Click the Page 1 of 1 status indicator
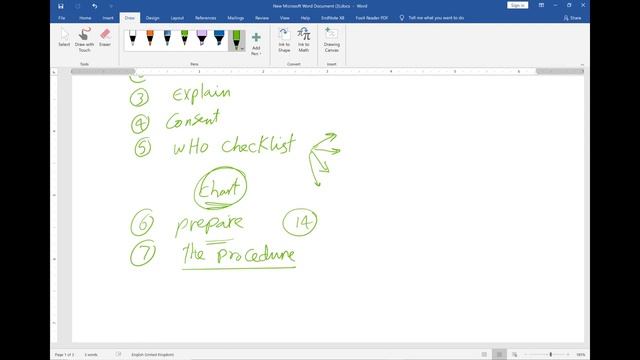 [x=64, y=355]
